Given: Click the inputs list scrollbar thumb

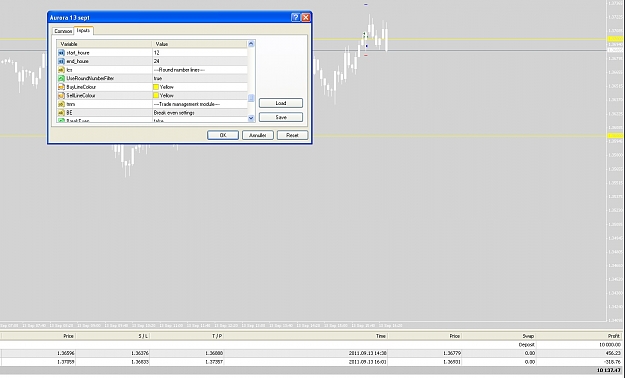Looking at the screenshot, I should coord(251,98).
